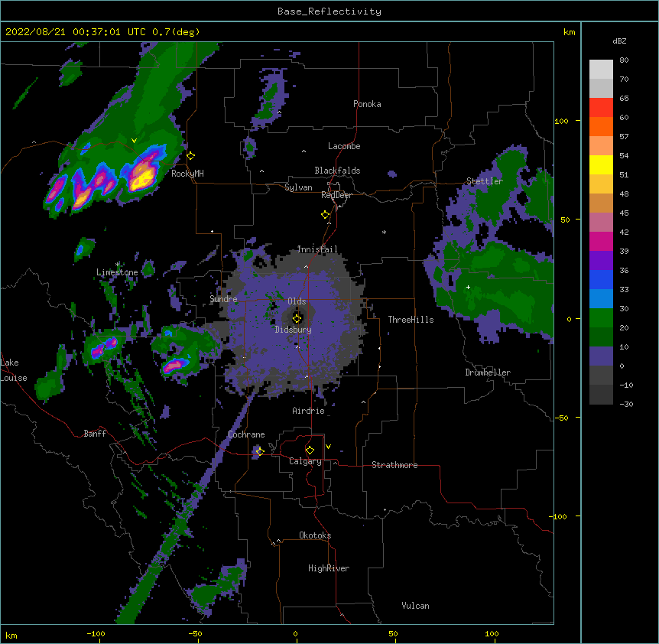Click the Blackfalds city label

(x=337, y=171)
